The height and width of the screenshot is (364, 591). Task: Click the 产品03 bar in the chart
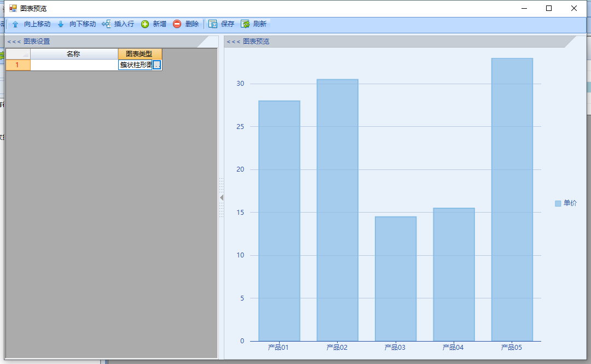(x=396, y=279)
